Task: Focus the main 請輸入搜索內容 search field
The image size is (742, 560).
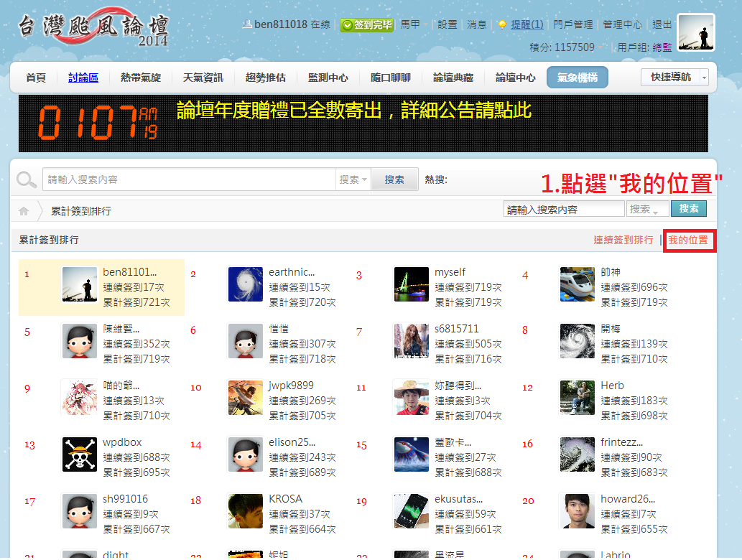Action: 190,179
